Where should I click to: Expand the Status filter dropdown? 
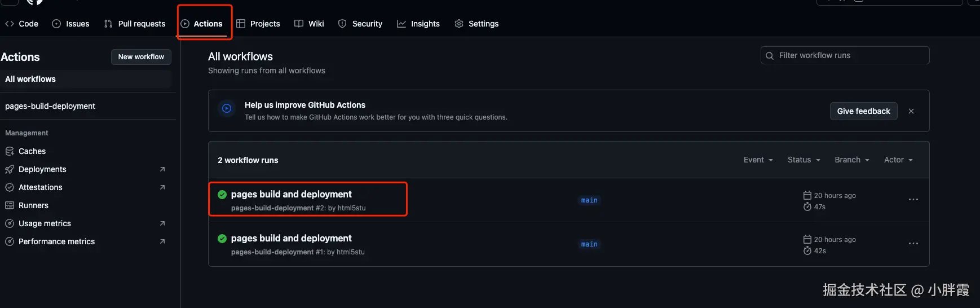coord(804,160)
